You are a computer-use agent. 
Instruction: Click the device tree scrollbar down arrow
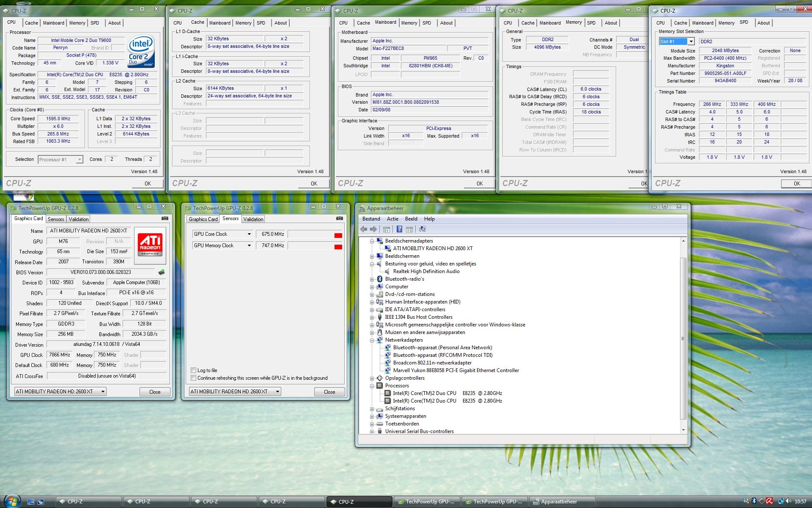pyautogui.click(x=683, y=430)
